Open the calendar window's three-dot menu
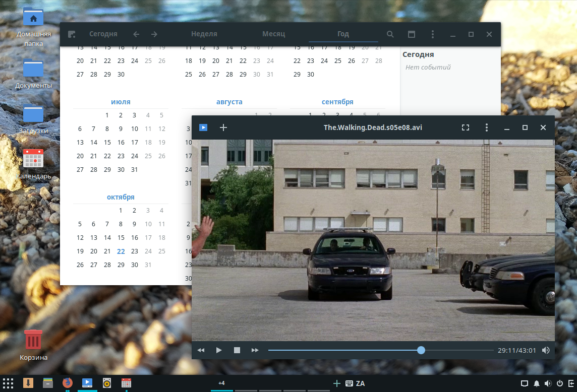The width and height of the screenshot is (577, 392). pyautogui.click(x=432, y=34)
